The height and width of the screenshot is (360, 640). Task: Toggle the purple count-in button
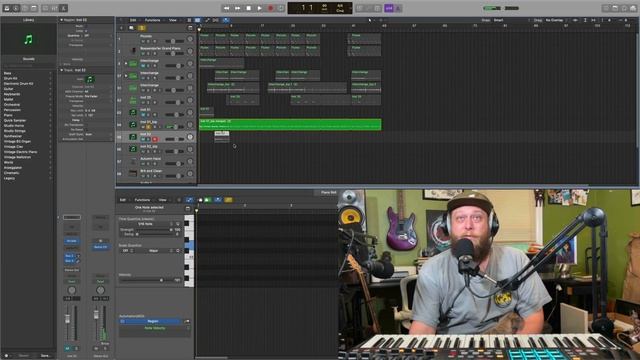point(389,8)
